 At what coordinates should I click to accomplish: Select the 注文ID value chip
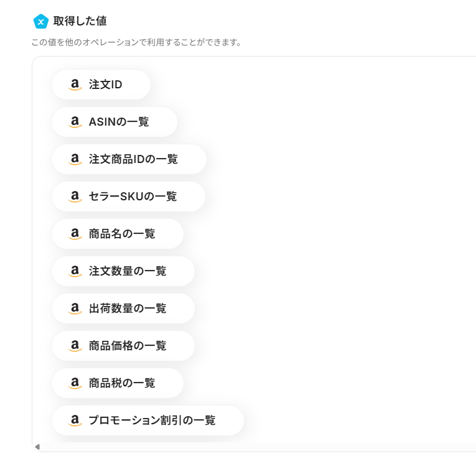tap(101, 85)
